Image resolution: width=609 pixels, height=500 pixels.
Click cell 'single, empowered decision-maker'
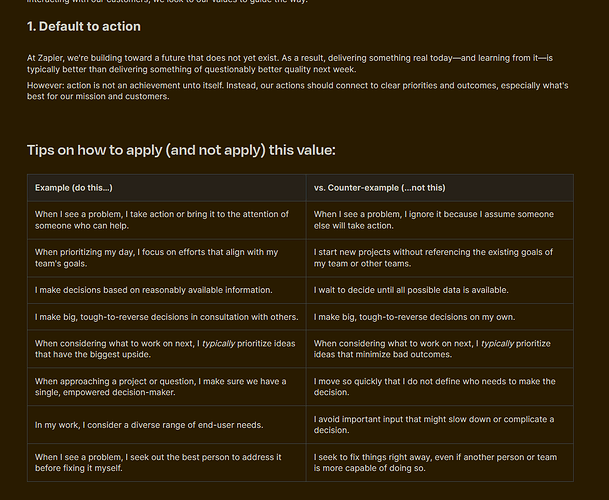pyautogui.click(x=167, y=387)
